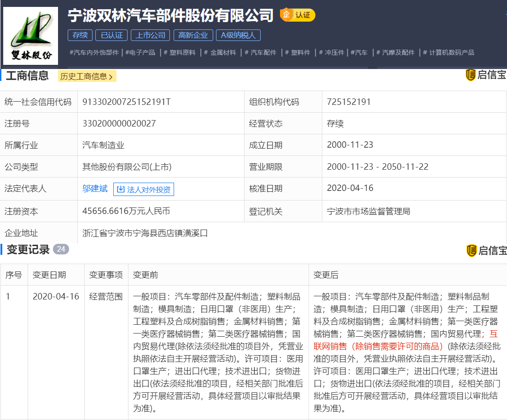The width and height of the screenshot is (507, 420).
Task: Select the 存续 status tag
Action: pyautogui.click(x=80, y=35)
